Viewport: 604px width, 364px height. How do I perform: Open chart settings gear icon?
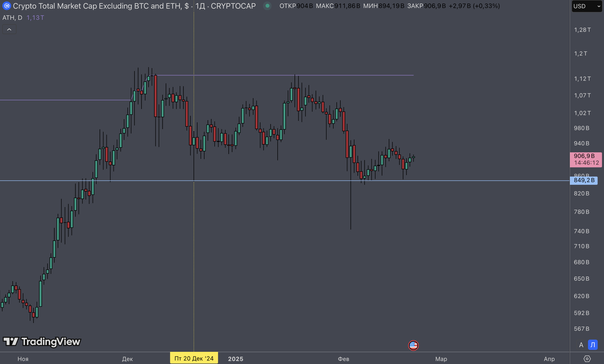click(587, 359)
